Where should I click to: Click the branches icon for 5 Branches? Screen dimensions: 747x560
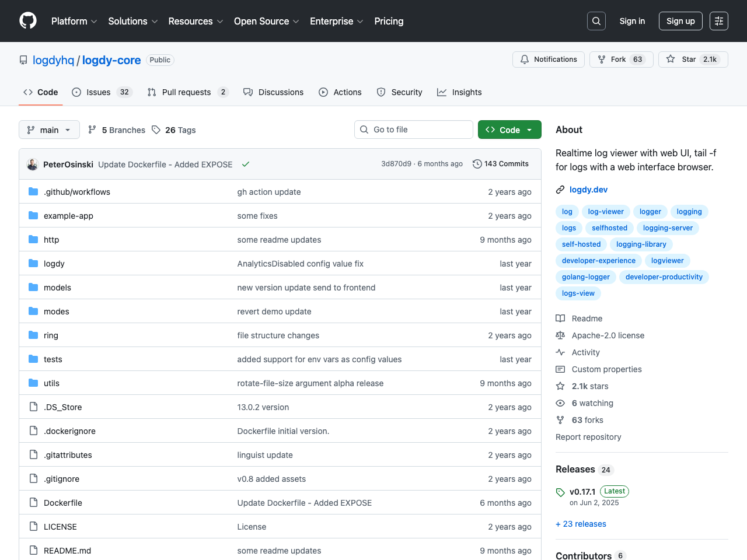[x=92, y=130]
